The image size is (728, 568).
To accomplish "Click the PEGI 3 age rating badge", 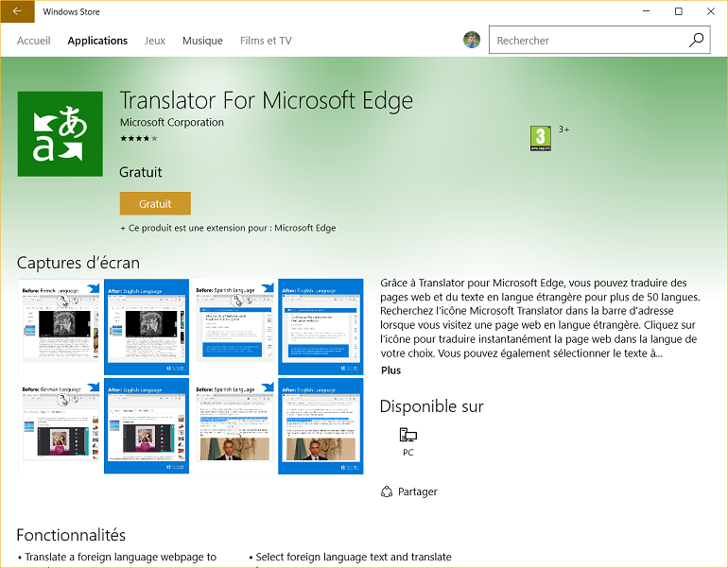I will tap(540, 138).
